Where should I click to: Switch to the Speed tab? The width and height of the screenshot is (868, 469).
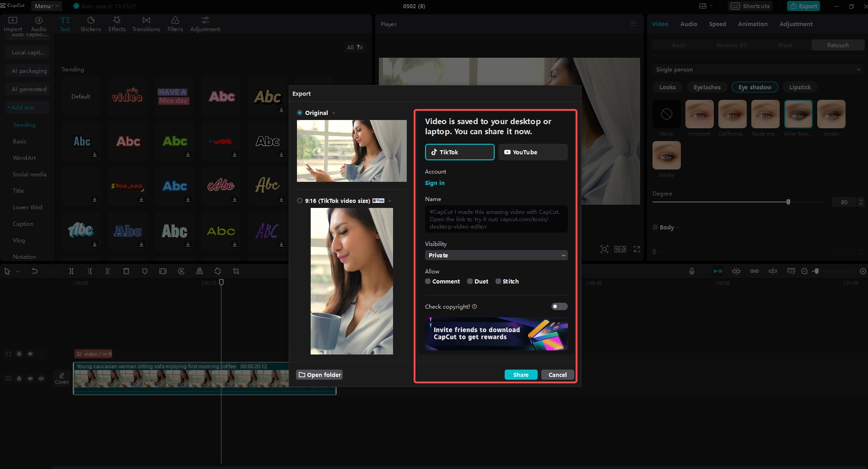(717, 24)
